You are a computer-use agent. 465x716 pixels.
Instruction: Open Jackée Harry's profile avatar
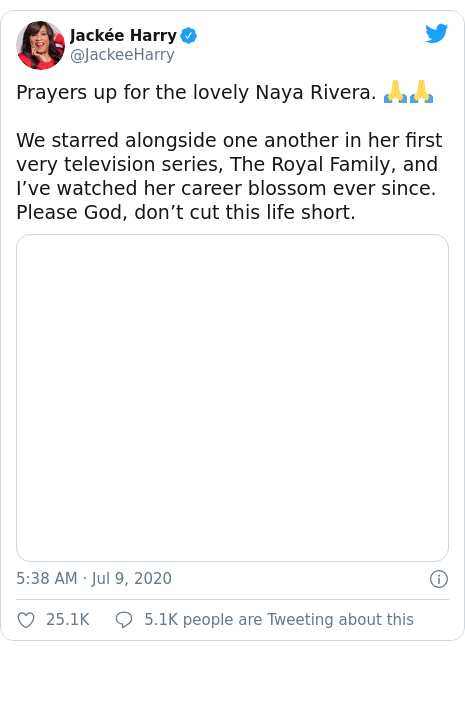point(41,45)
